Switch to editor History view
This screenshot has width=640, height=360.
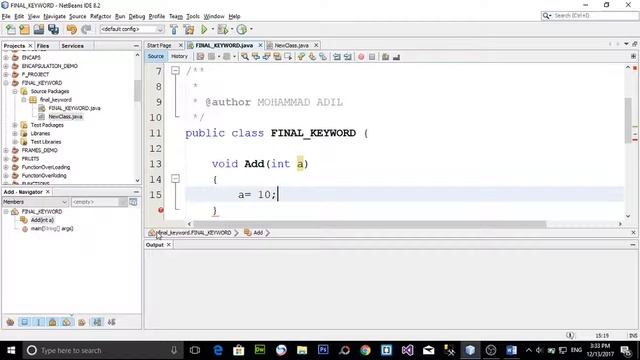179,56
